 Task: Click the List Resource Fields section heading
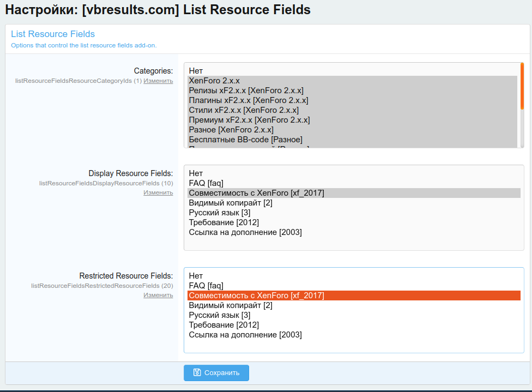point(53,34)
